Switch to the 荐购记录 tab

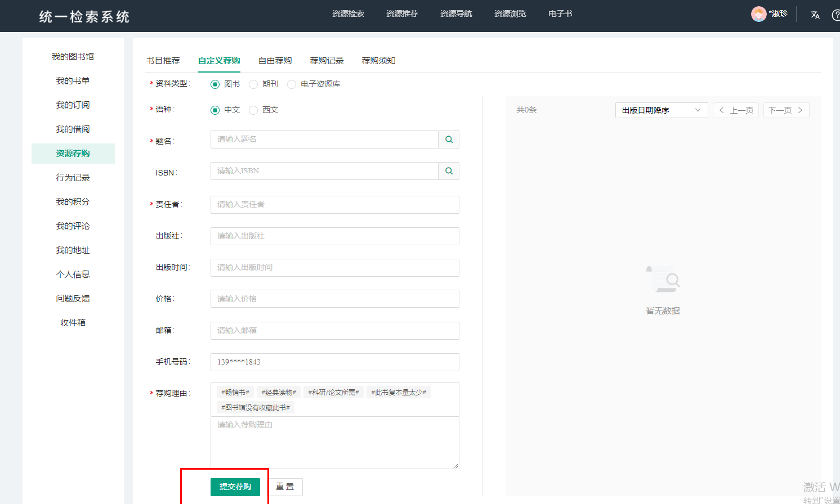click(x=327, y=61)
